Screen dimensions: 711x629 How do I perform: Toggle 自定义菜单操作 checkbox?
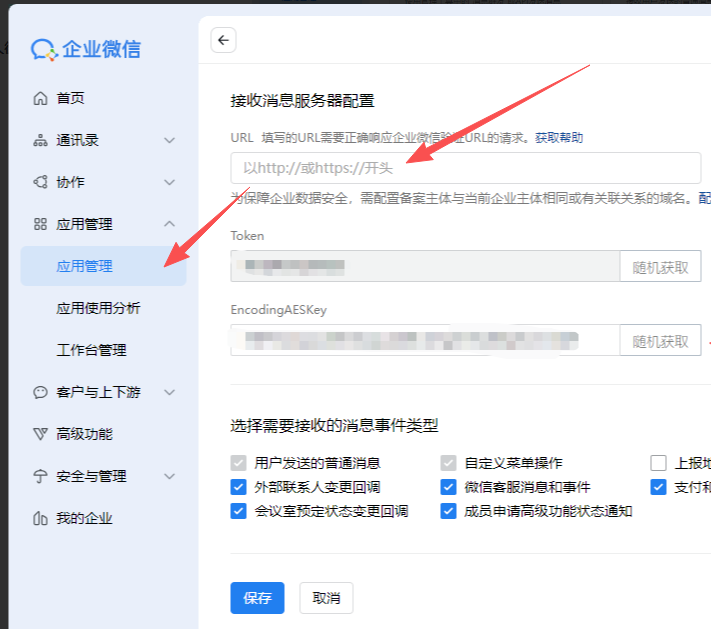pos(448,463)
